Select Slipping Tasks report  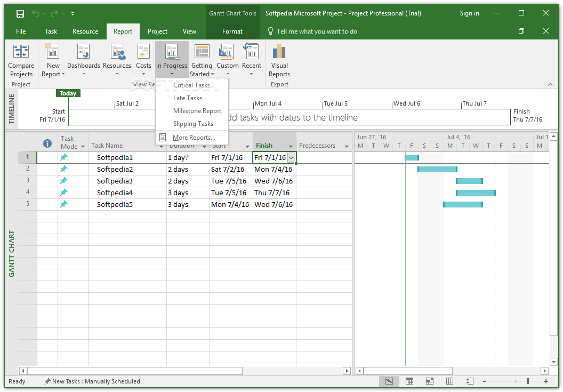pos(192,124)
